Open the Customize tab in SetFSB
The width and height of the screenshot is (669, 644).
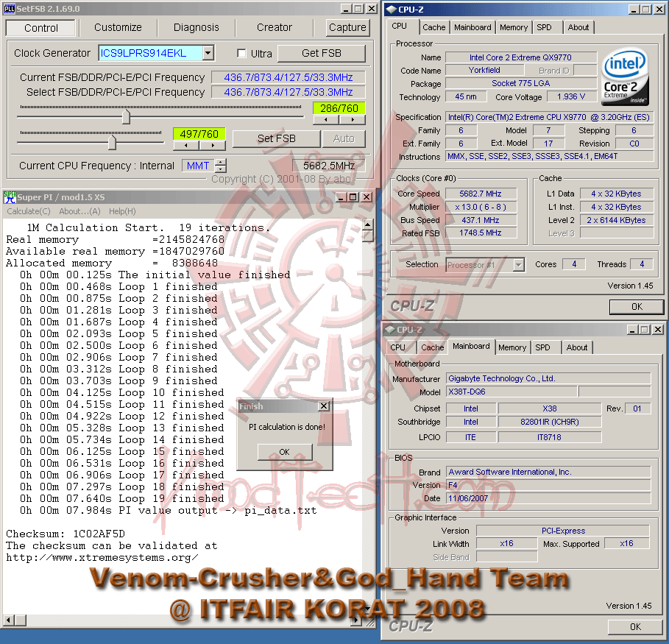pyautogui.click(x=118, y=27)
